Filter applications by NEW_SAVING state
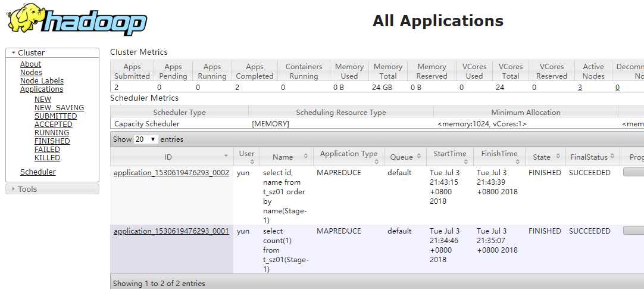The width and height of the screenshot is (644, 289). pyautogui.click(x=59, y=108)
